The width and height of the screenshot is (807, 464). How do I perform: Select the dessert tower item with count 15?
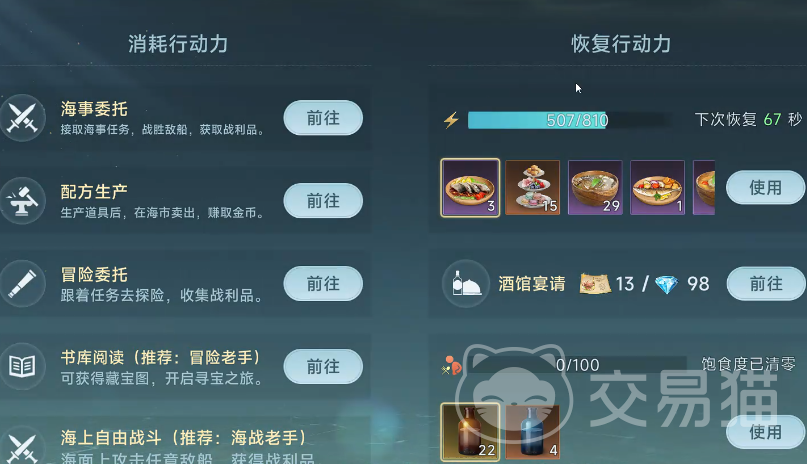[x=533, y=188]
